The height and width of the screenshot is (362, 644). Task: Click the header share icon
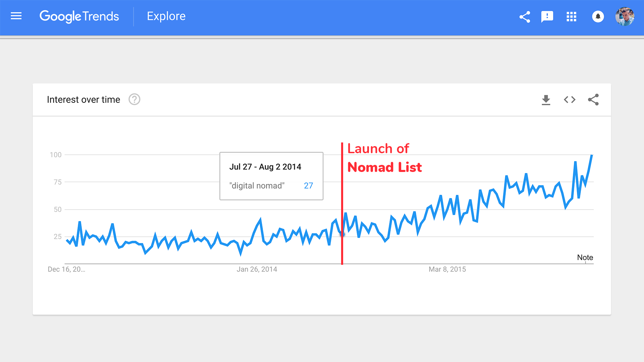[525, 17]
